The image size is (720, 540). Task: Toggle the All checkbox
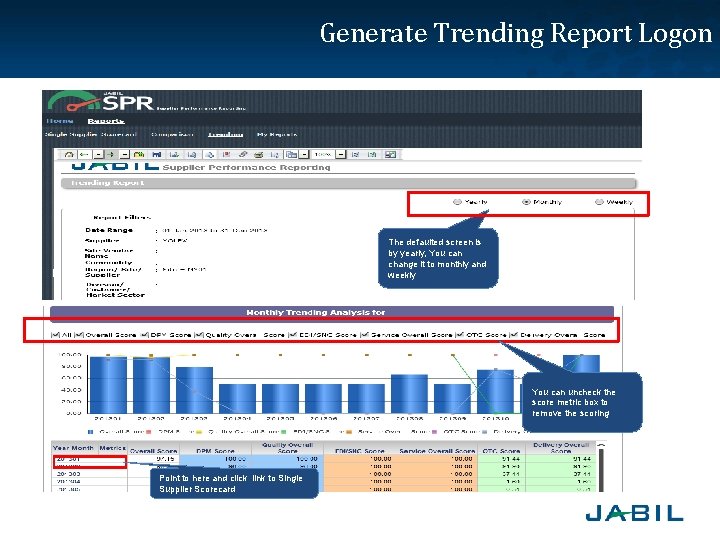pos(55,335)
